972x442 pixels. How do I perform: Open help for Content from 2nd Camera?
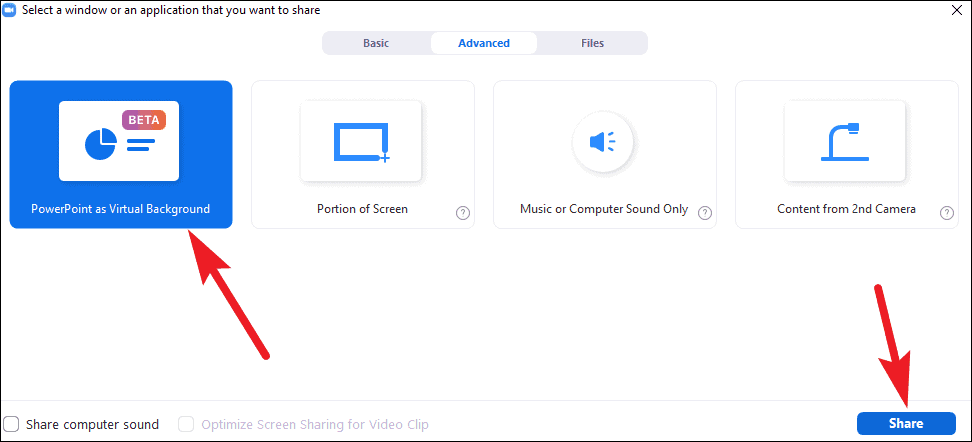coord(947,213)
